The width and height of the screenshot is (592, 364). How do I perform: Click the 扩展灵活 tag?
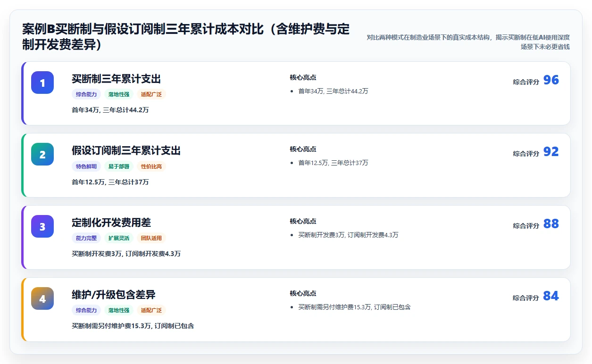(x=119, y=238)
